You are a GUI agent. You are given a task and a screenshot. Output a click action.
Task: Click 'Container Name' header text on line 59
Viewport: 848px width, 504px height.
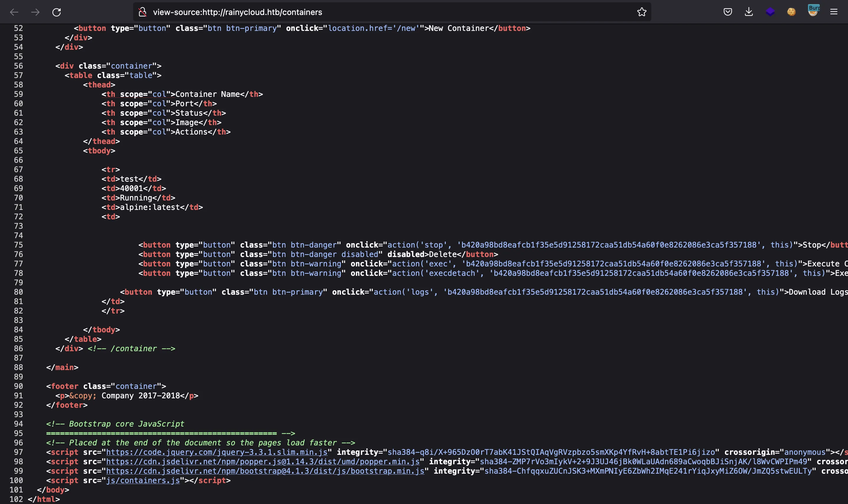(x=208, y=94)
